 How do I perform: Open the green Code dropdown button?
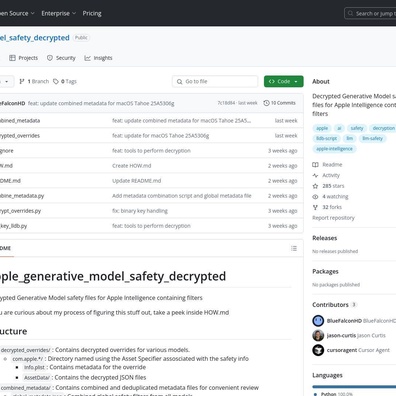(284, 81)
